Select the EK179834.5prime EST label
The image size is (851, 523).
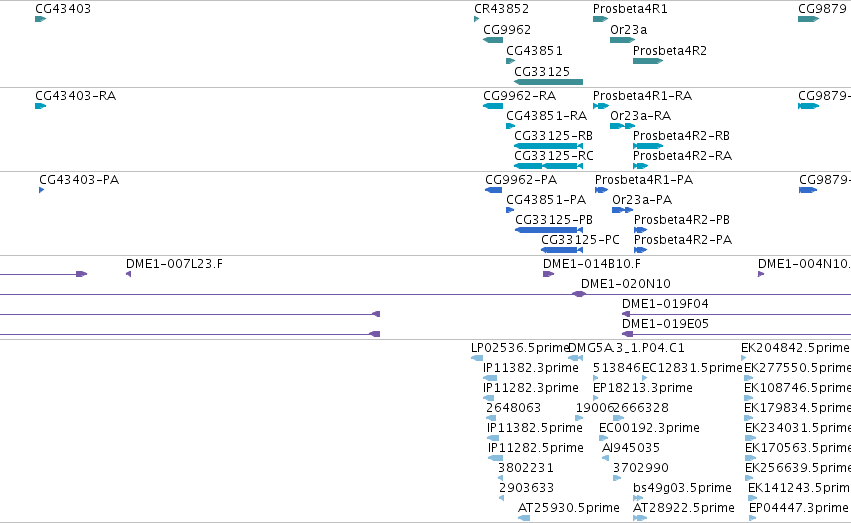797,408
